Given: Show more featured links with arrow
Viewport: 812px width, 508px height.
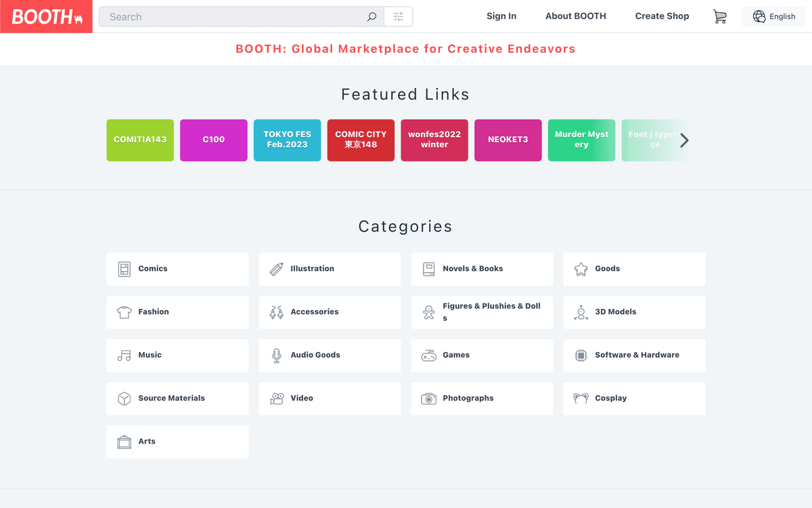Looking at the screenshot, I should click(684, 140).
